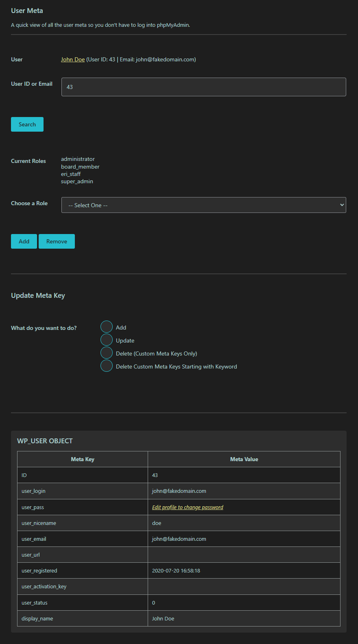358x644 pixels.
Task: Click the user_registered meta key cell
Action: pyautogui.click(x=83, y=570)
